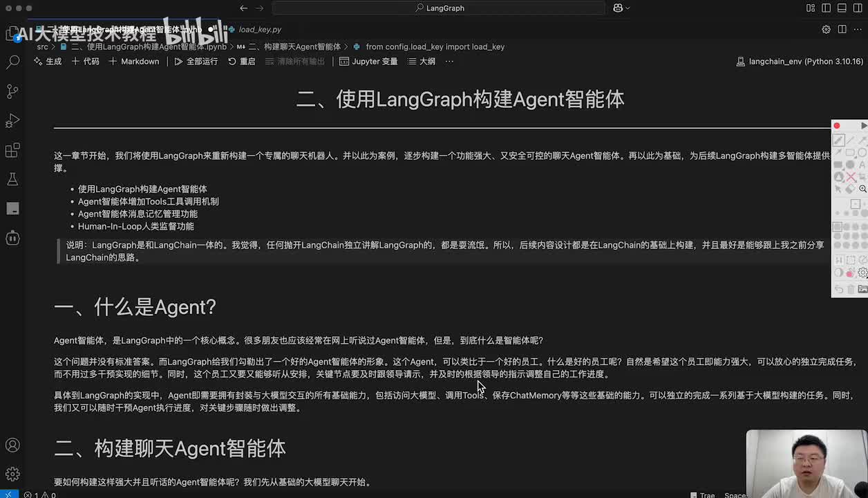The width and height of the screenshot is (868, 498).
Task: Open the Explorer view in activity bar
Action: 12,33
